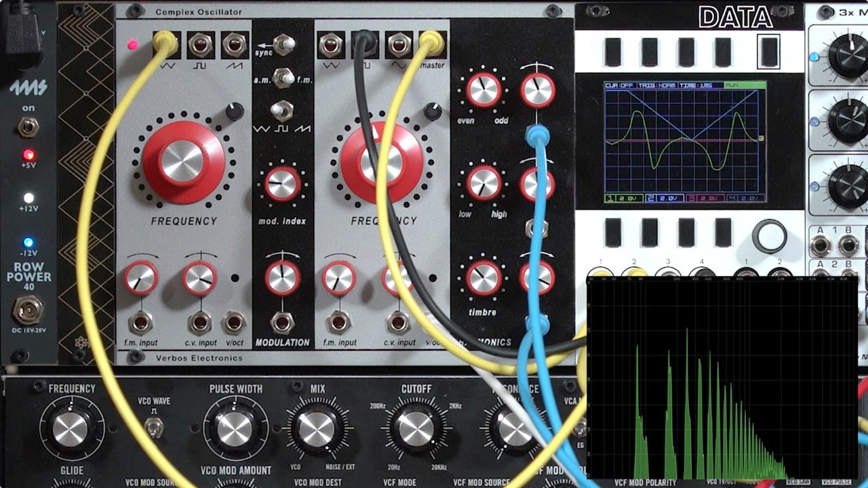Toggle the 4ms Row Power on switch
The height and width of the screenshot is (488, 868).
click(x=28, y=127)
